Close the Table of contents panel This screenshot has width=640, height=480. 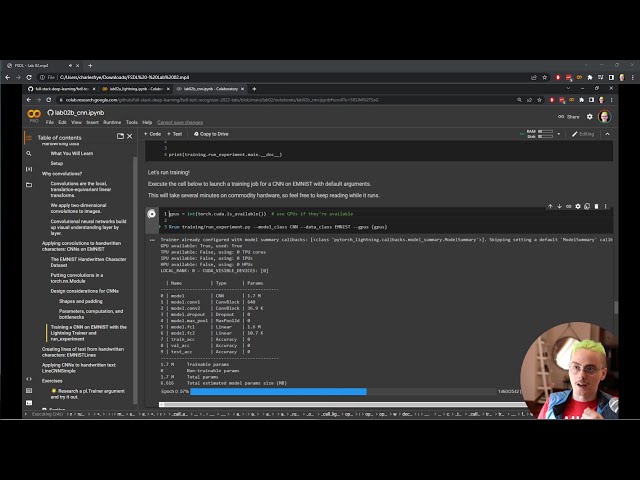pyautogui.click(x=130, y=136)
